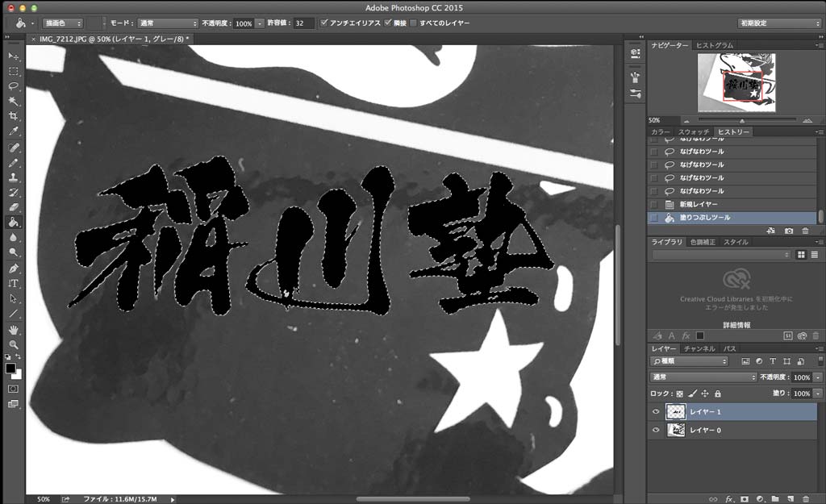The height and width of the screenshot is (504, 826).
Task: Open layer filter kind 種類 dropdown
Action: pyautogui.click(x=690, y=361)
